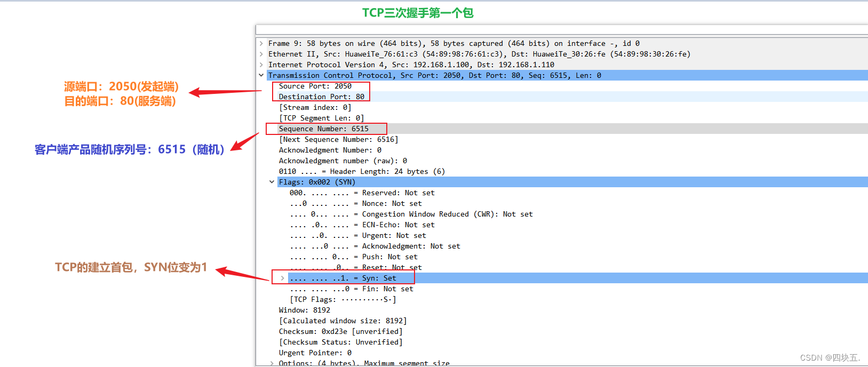This screenshot has width=868, height=367.
Task: Expand the Options (4 bytes) row
Action: click(x=272, y=363)
